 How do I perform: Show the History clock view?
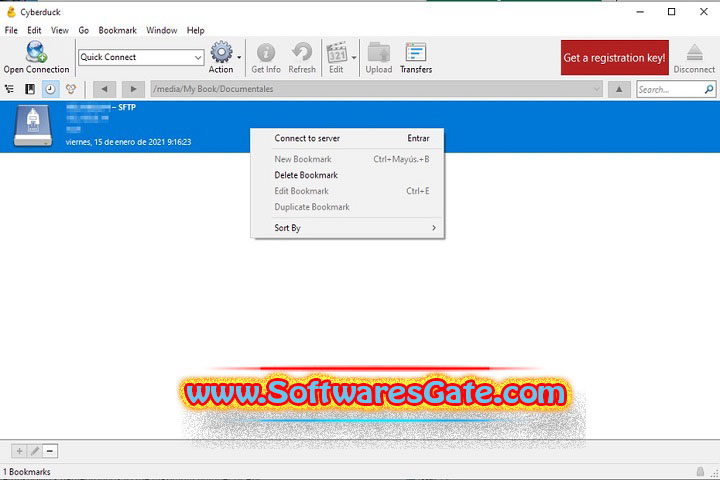51,89
